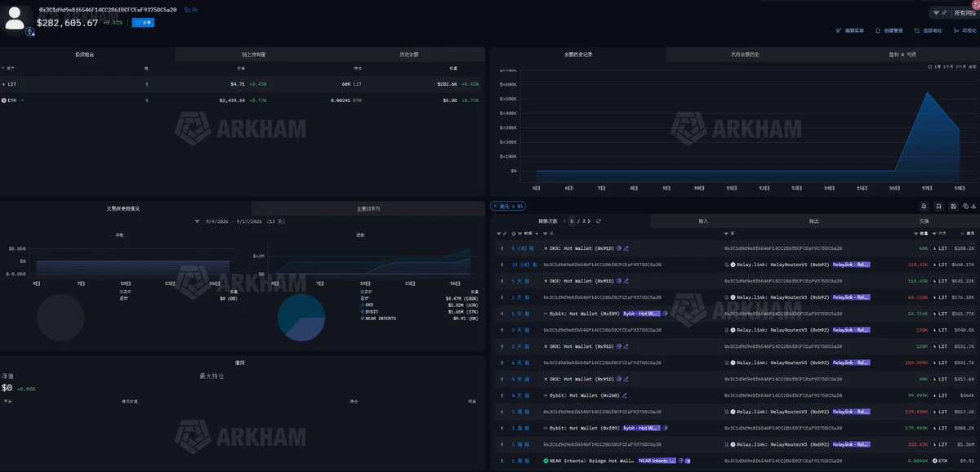The height and width of the screenshot is (472, 980).
Task: Click the ETH asset row
Action: pos(243,100)
